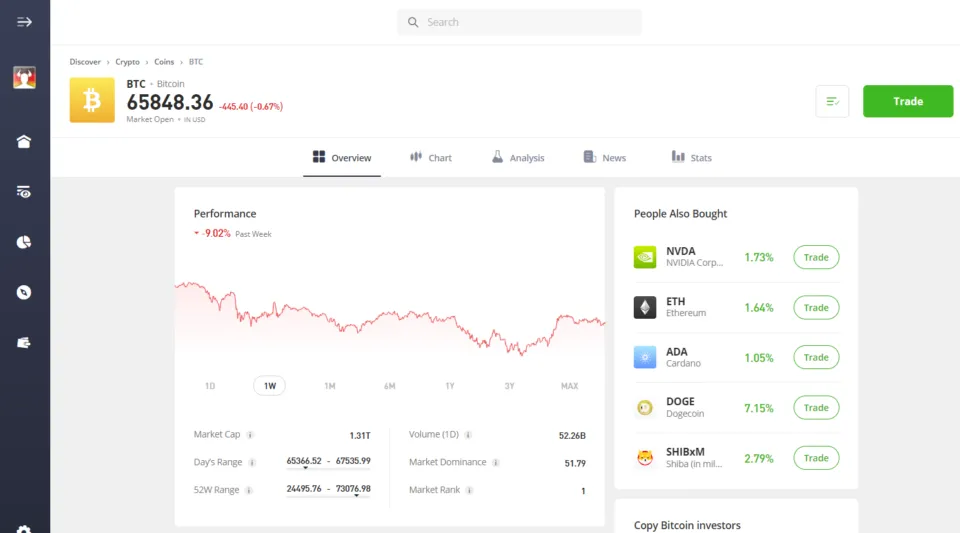Click the 1.31T market cap value
The width and height of the screenshot is (960, 533).
pyautogui.click(x=360, y=436)
